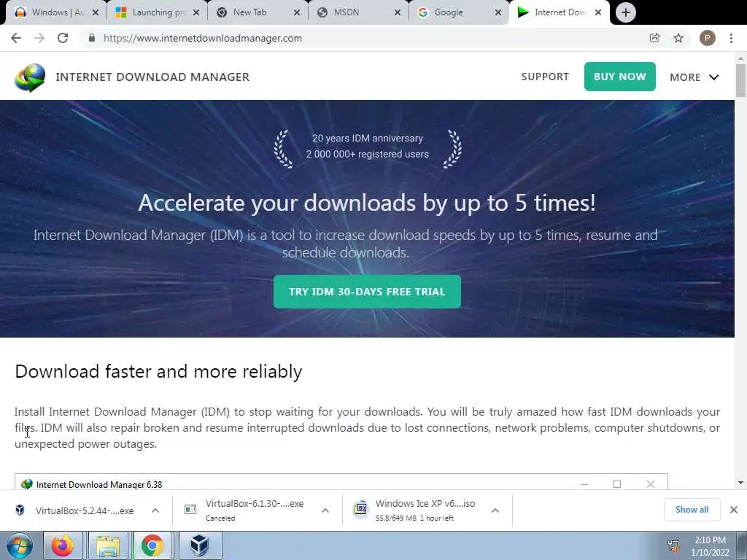
Task: Open Chrome's three-dot menu
Action: pos(731,38)
